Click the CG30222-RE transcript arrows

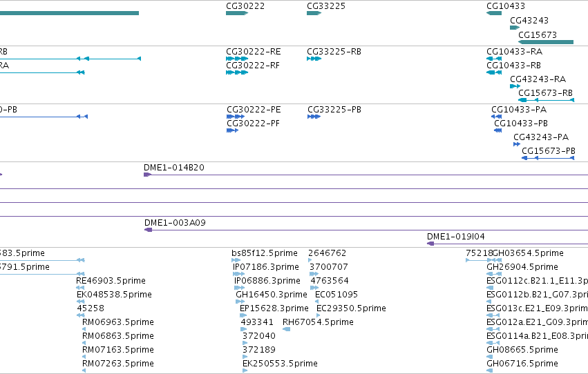237,59
